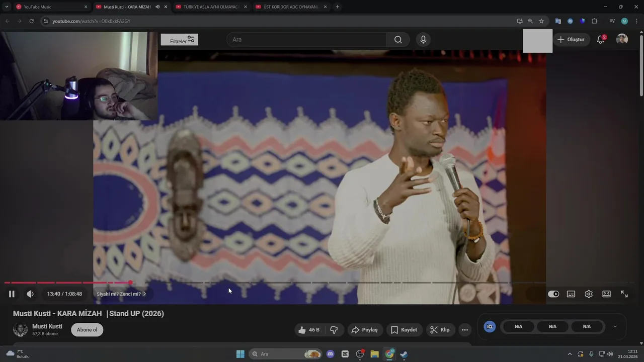Open File Explorer from the taskbar

tap(375, 354)
